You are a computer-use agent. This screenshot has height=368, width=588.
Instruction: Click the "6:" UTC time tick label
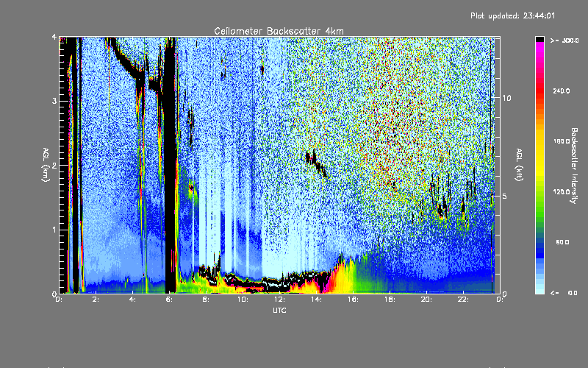[169, 300]
